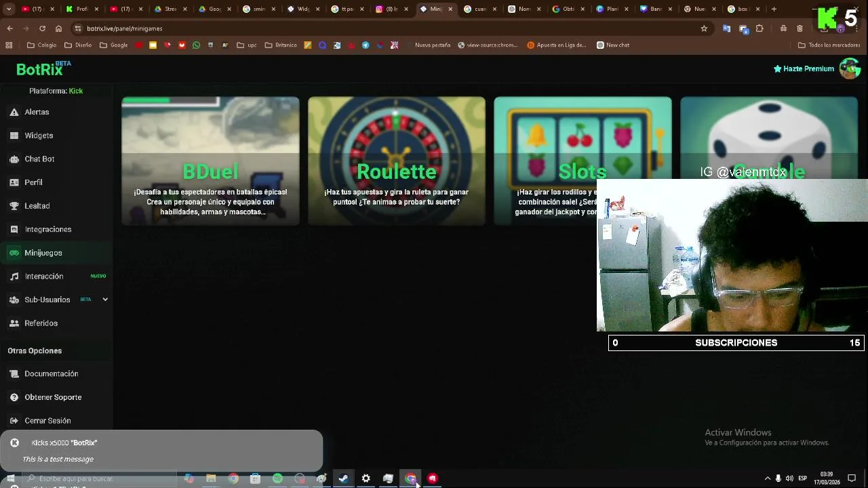This screenshot has width=868, height=488.
Task: Open Chrome apps grid in bookmarks bar
Action: pyautogui.click(x=9, y=45)
